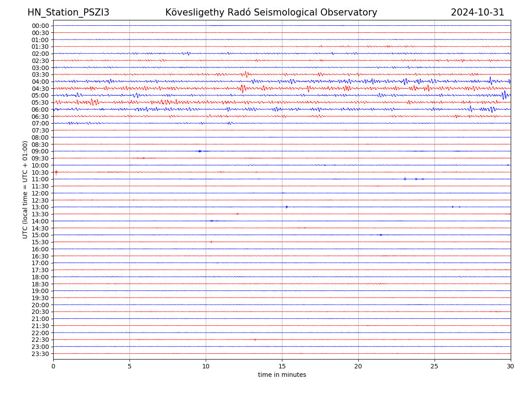532x399 pixels.
Task: Select the 09:00 row time label
Action: point(40,151)
